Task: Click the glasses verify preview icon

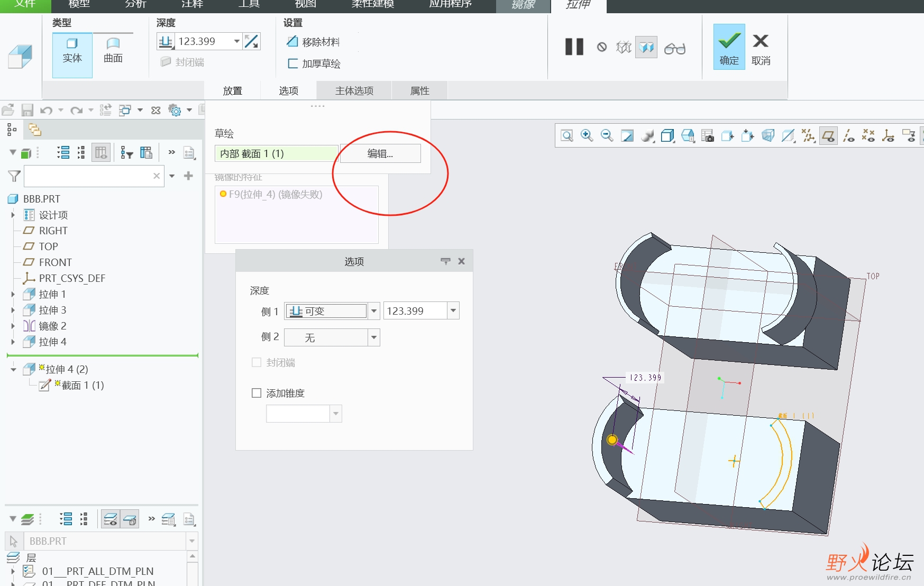Action: tap(674, 48)
